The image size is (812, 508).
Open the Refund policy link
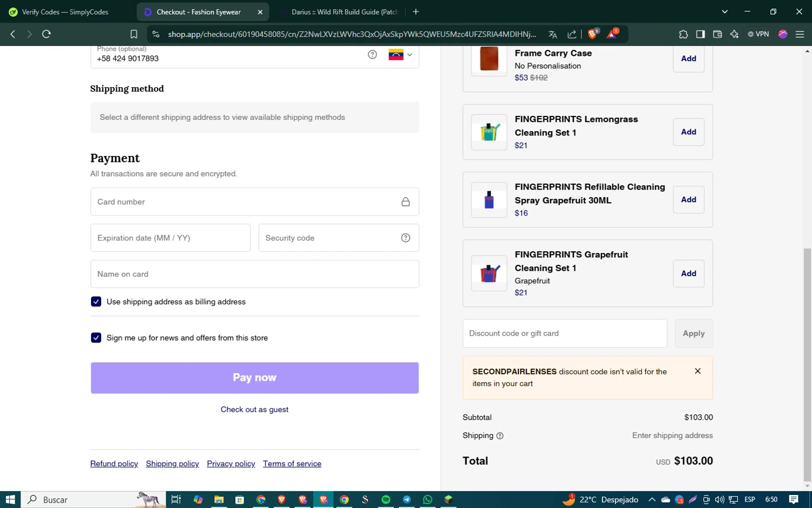coord(114,464)
